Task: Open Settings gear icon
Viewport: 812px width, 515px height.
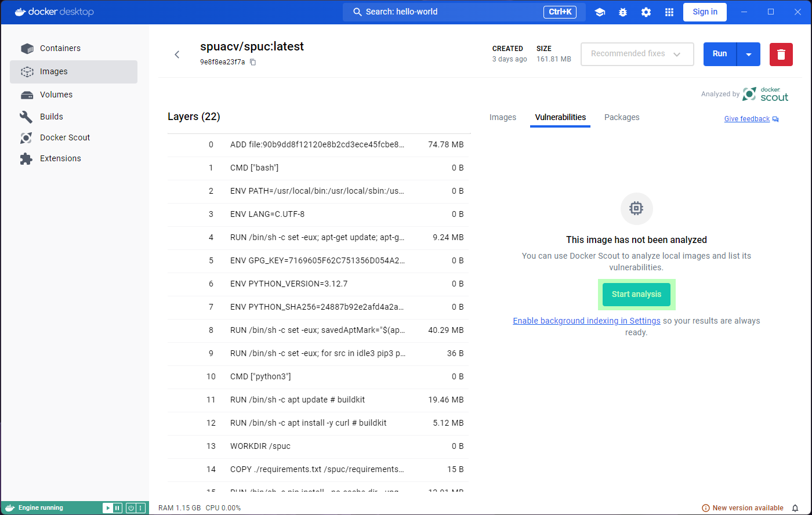Action: pyautogui.click(x=646, y=12)
